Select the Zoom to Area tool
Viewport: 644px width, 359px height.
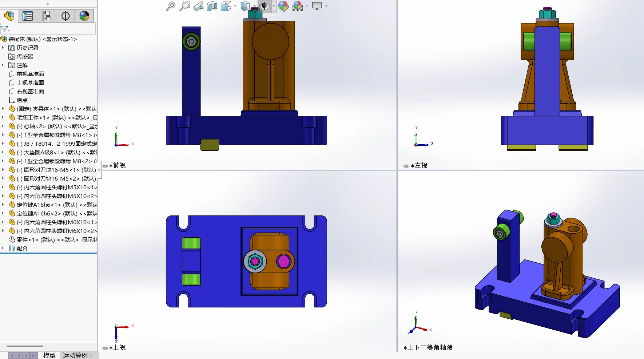[x=184, y=6]
